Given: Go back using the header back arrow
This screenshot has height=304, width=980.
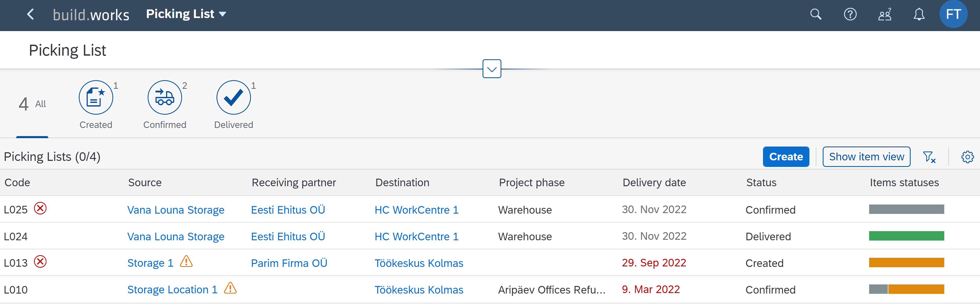Looking at the screenshot, I should (x=31, y=14).
